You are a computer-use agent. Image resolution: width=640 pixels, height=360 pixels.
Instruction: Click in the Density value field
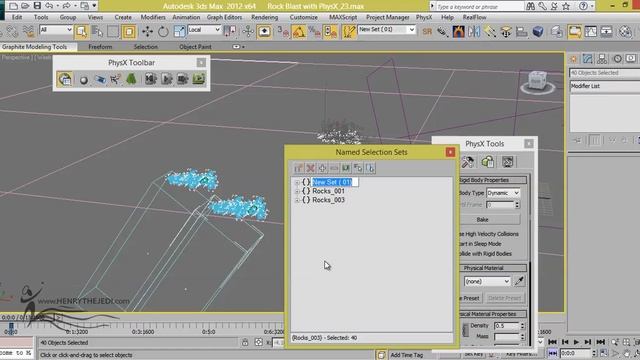(x=506, y=326)
